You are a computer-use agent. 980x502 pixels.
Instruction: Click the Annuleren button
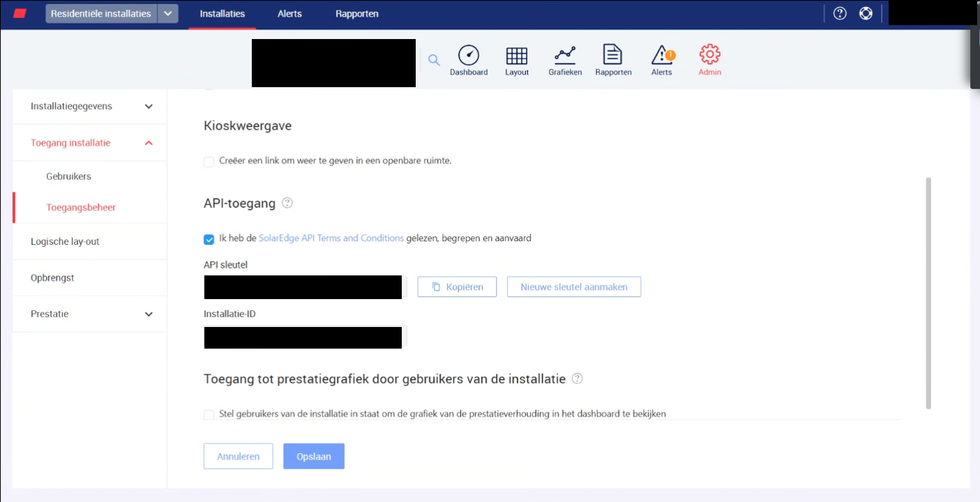coord(238,456)
